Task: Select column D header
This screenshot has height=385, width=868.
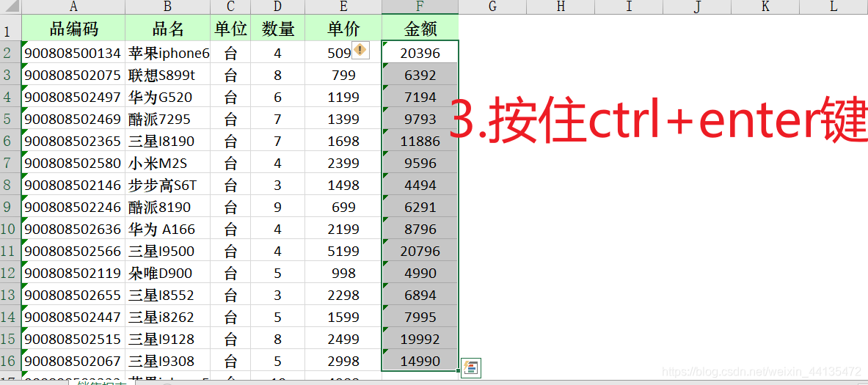Action: (x=278, y=7)
